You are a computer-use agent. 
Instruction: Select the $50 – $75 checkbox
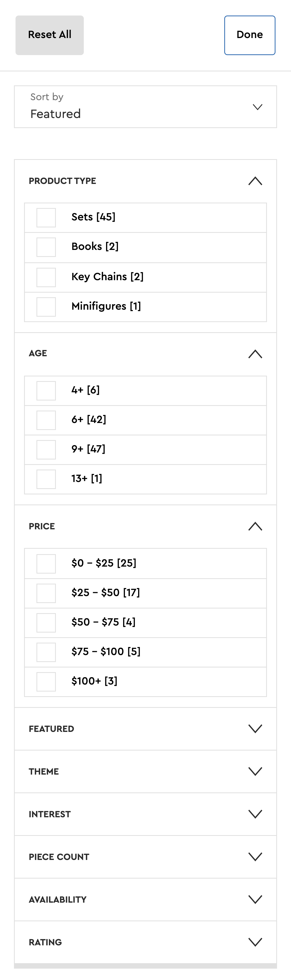[x=46, y=622]
